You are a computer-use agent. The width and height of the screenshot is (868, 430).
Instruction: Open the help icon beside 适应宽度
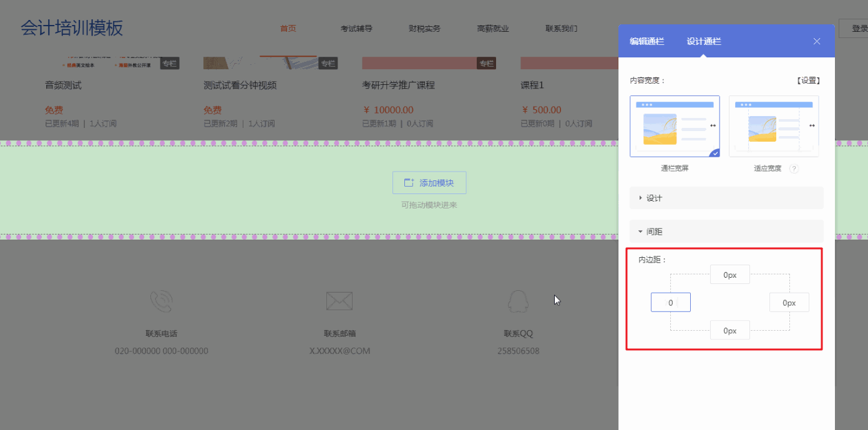pyautogui.click(x=794, y=169)
